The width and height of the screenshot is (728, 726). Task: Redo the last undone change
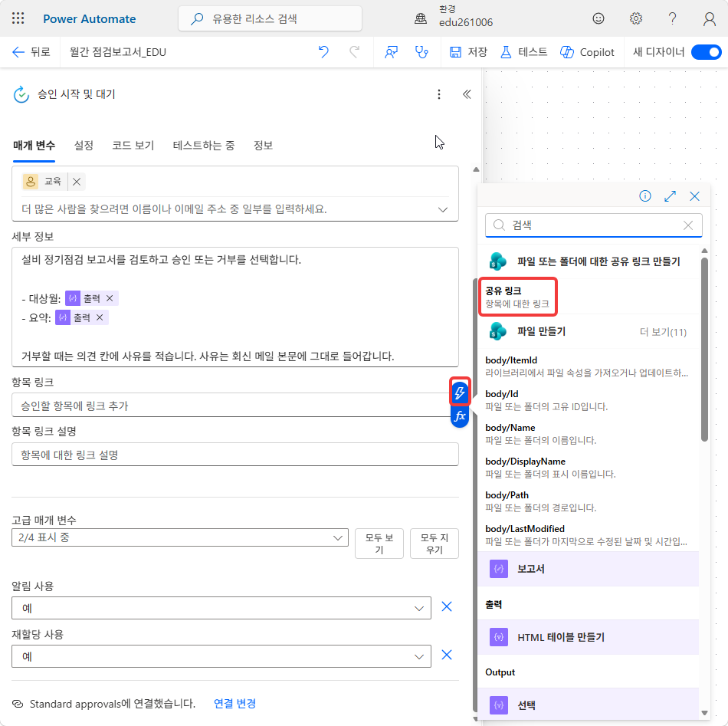pyautogui.click(x=354, y=52)
